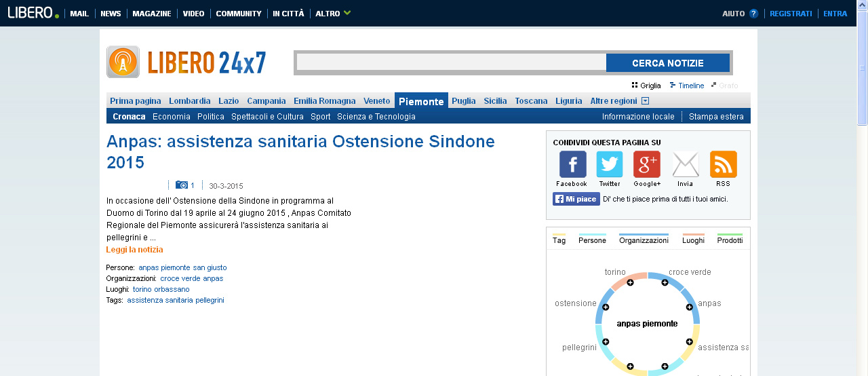868x376 pixels.
Task: Select the Organizzazioni color legend
Action: tap(644, 239)
